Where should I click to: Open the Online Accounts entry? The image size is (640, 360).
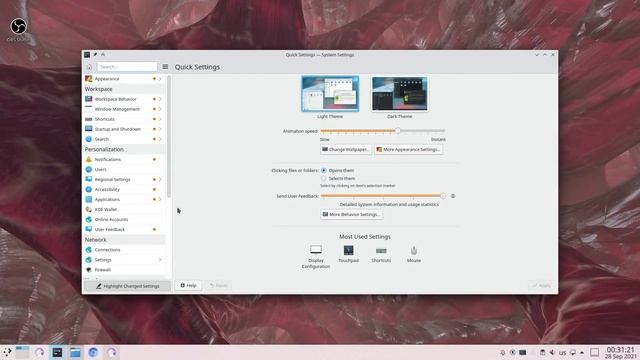pyautogui.click(x=124, y=219)
